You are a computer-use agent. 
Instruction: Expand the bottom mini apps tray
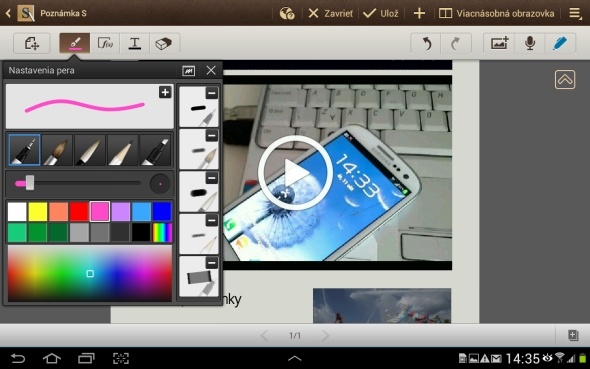pos(295,358)
